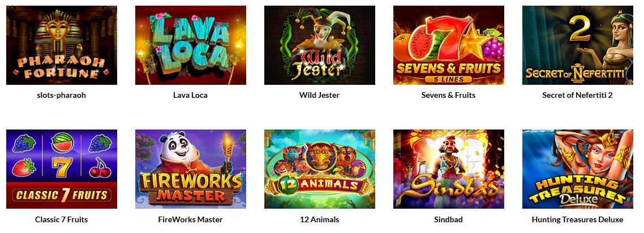
Task: Click the Sevens & Fruits title text
Action: pyautogui.click(x=449, y=95)
